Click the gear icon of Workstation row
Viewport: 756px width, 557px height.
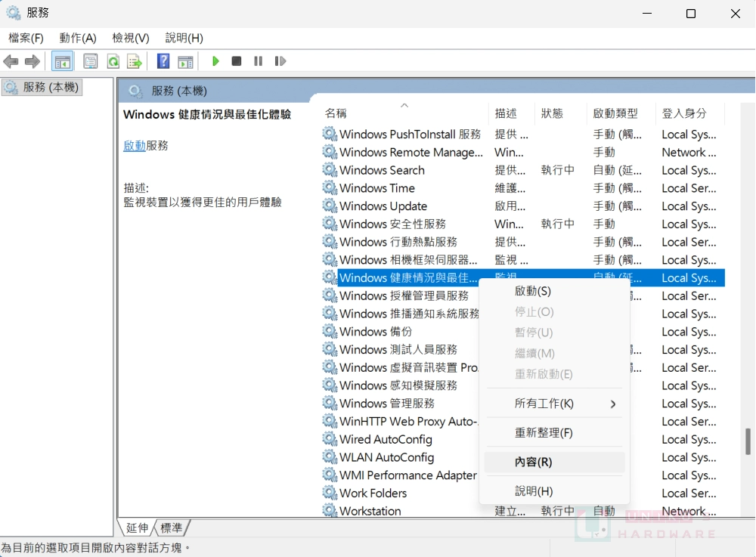pos(330,510)
